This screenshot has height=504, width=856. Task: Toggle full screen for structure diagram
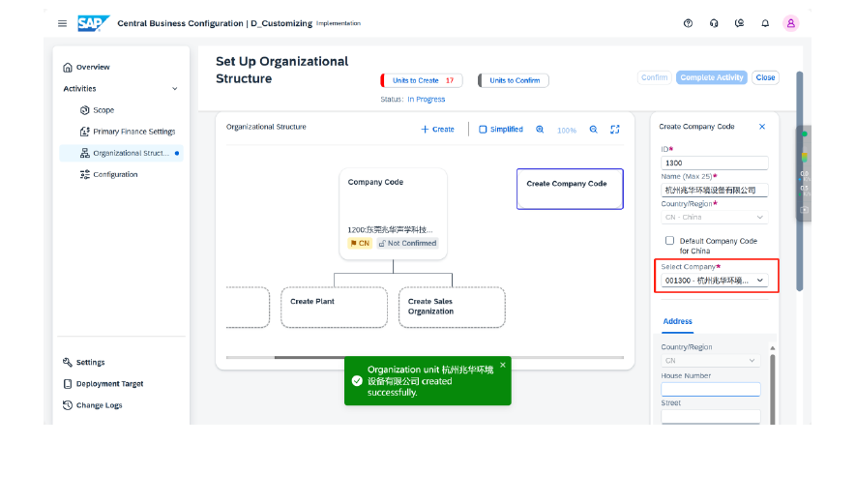(615, 130)
